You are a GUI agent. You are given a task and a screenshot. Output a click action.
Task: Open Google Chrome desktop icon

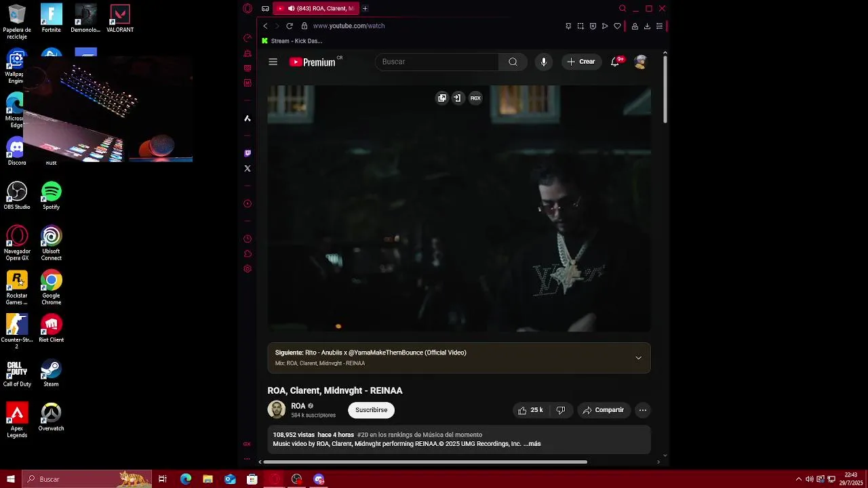coord(51,287)
